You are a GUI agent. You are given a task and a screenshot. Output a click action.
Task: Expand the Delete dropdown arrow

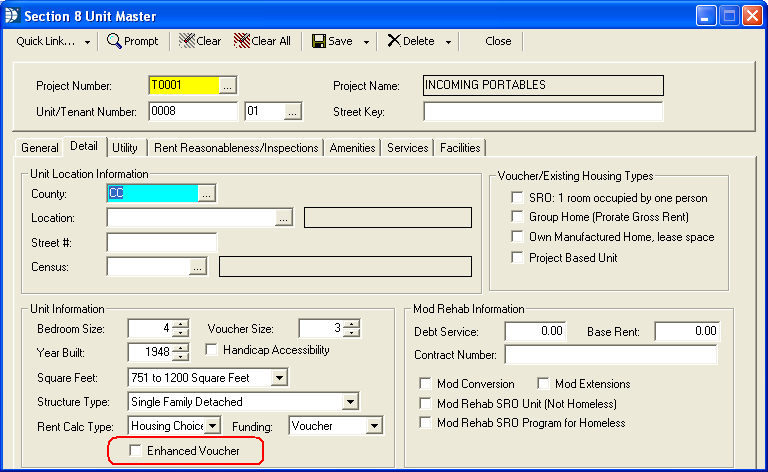(448, 42)
